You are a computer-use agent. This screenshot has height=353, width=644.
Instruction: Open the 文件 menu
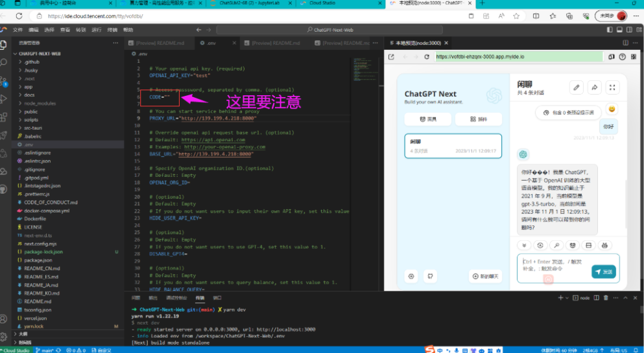pos(18,30)
